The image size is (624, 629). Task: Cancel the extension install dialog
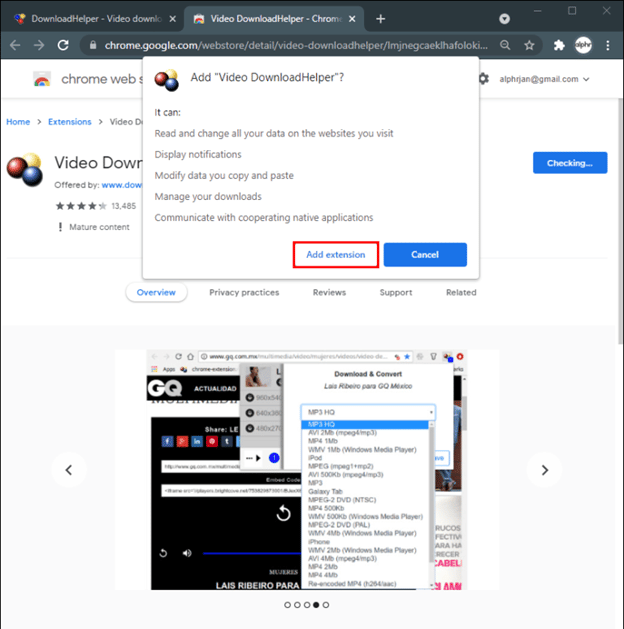pyautogui.click(x=424, y=255)
